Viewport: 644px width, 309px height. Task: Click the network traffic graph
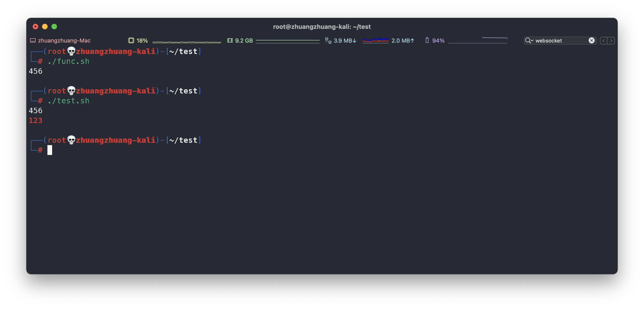point(375,40)
